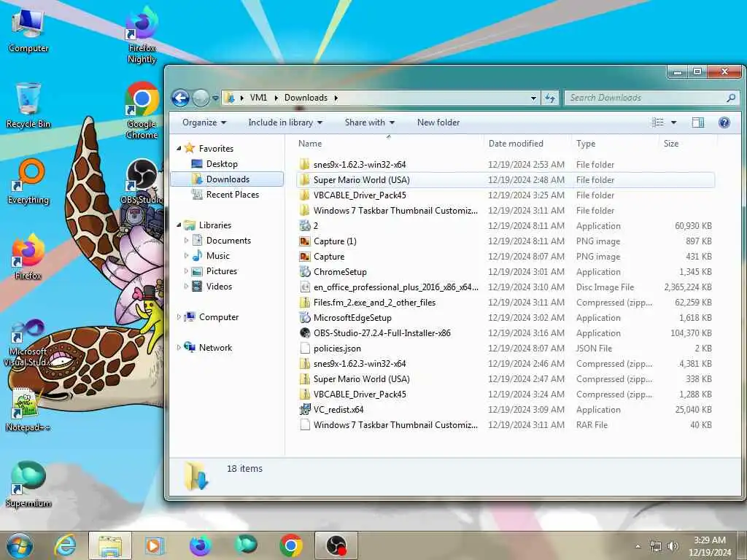Select the Pictures library
Viewport: 747px width, 560px height.
[x=222, y=271]
